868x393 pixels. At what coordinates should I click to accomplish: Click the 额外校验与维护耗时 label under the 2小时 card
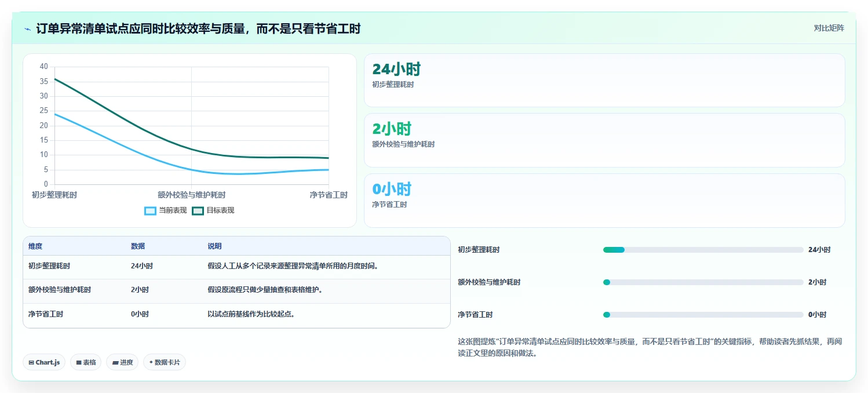[403, 144]
